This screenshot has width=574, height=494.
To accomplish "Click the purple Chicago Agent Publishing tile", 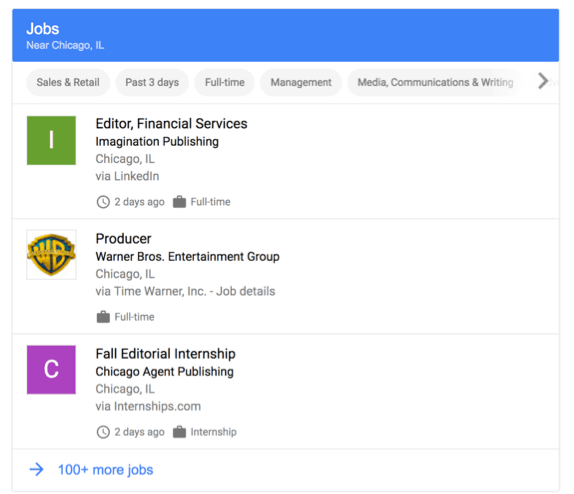I will click(51, 369).
